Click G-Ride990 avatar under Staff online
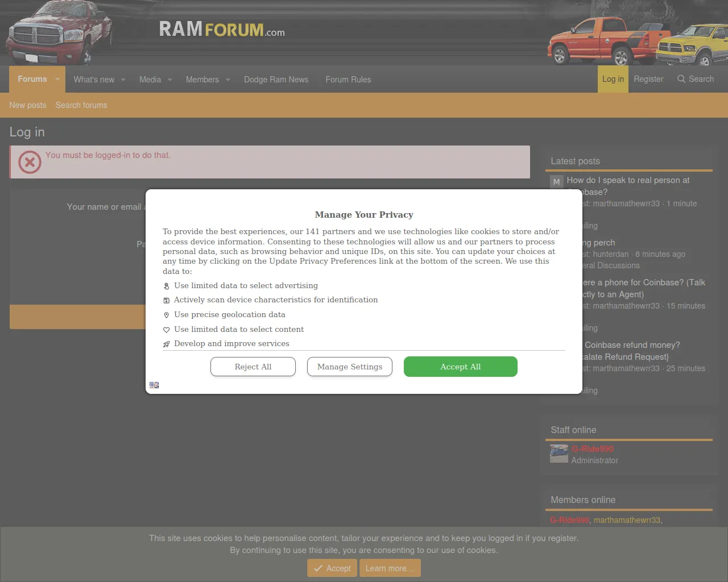 559,454
